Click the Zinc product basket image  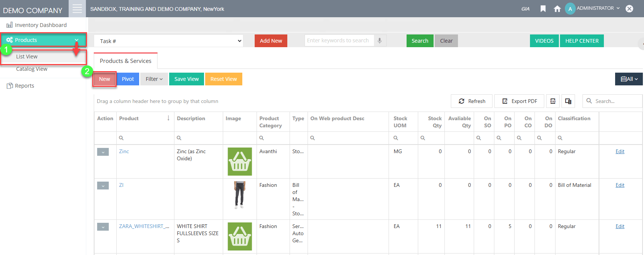click(240, 161)
